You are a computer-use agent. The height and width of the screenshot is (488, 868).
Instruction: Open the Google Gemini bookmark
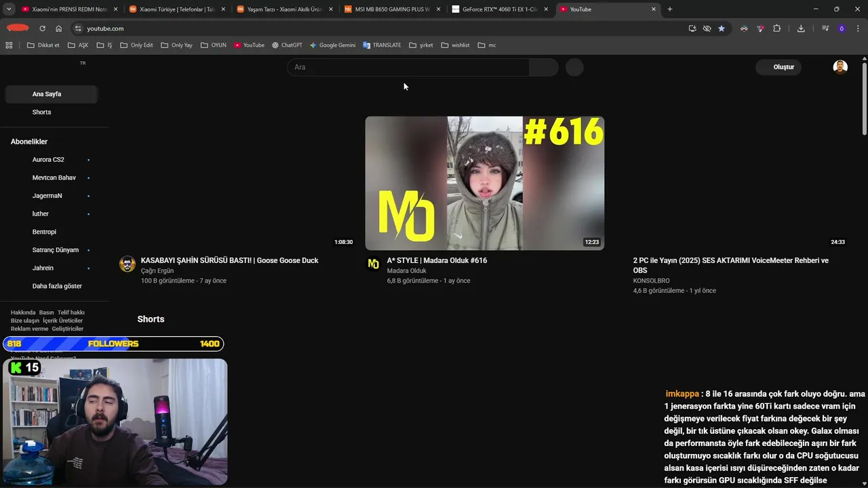click(x=332, y=45)
